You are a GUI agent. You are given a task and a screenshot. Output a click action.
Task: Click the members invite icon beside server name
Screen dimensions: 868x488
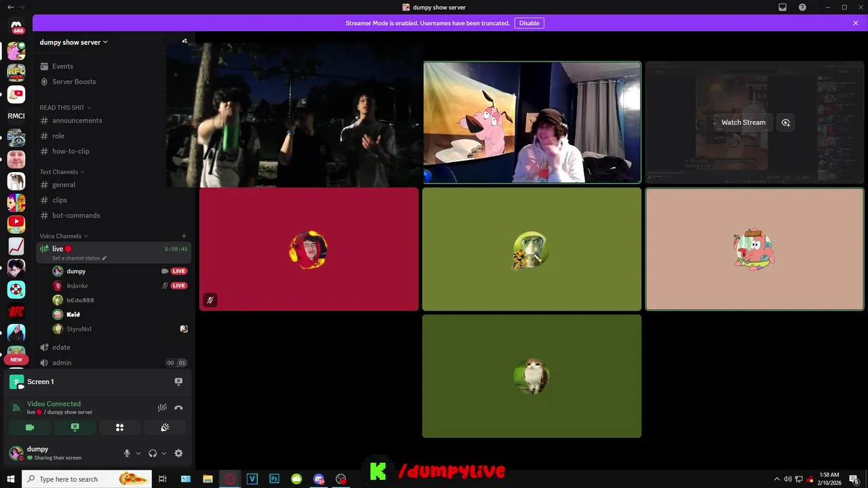pyautogui.click(x=184, y=41)
